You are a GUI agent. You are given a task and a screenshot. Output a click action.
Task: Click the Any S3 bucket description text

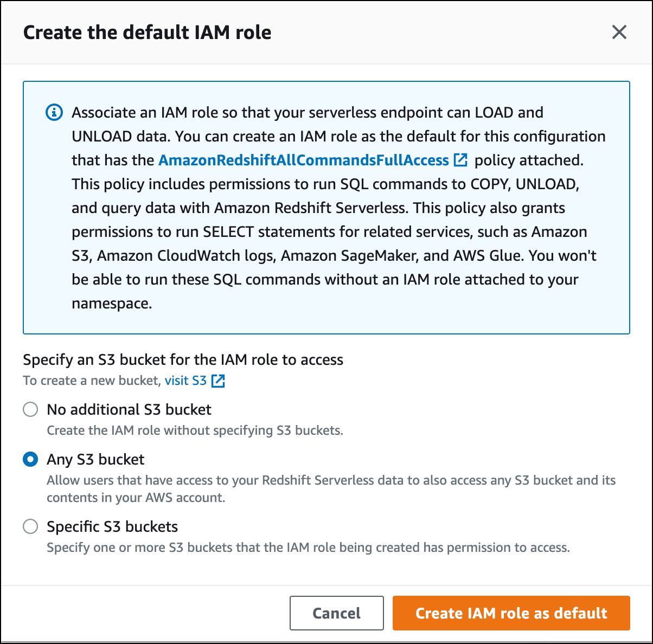coord(331,488)
